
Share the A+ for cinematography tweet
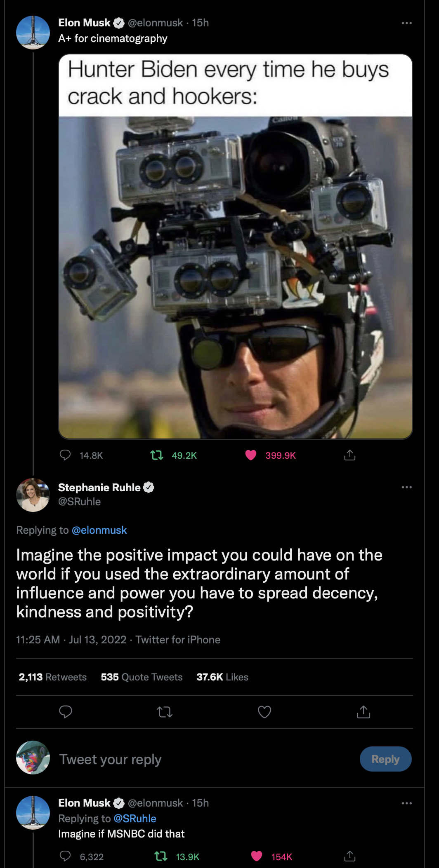(x=350, y=455)
